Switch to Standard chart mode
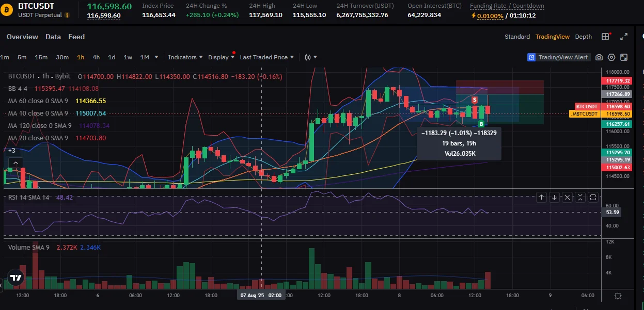644x310 pixels. 517,37
